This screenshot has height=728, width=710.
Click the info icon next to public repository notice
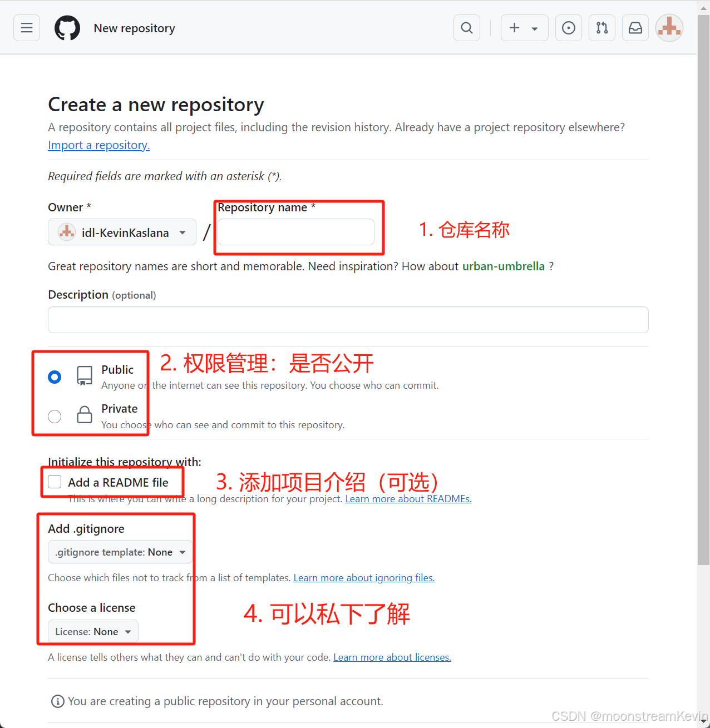pyautogui.click(x=57, y=701)
